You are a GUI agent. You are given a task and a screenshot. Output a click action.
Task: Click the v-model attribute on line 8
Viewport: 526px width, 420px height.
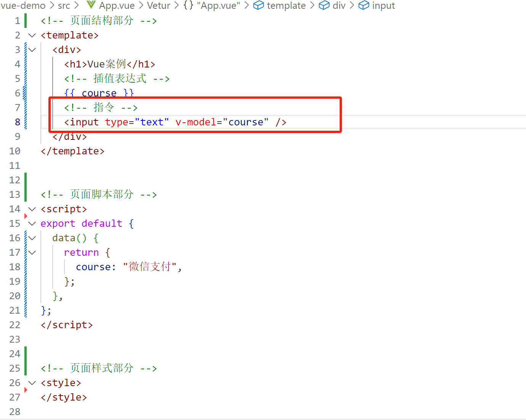coord(196,122)
